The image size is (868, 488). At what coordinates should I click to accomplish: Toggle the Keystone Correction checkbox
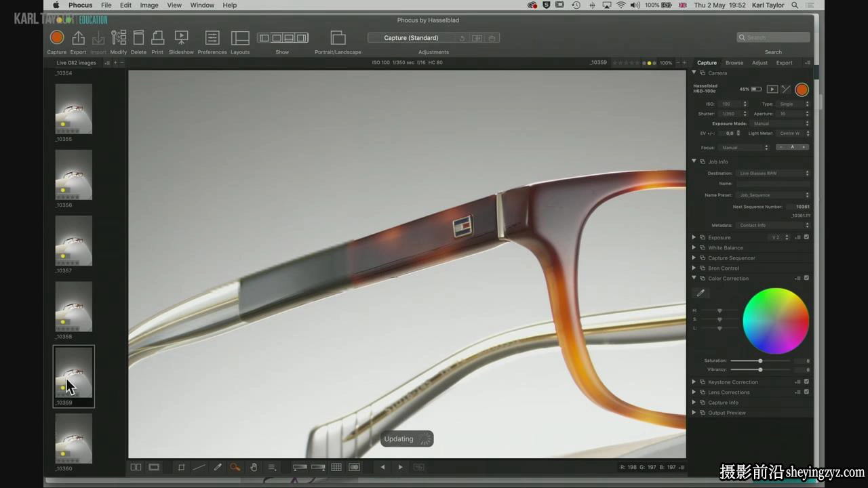tap(806, 382)
